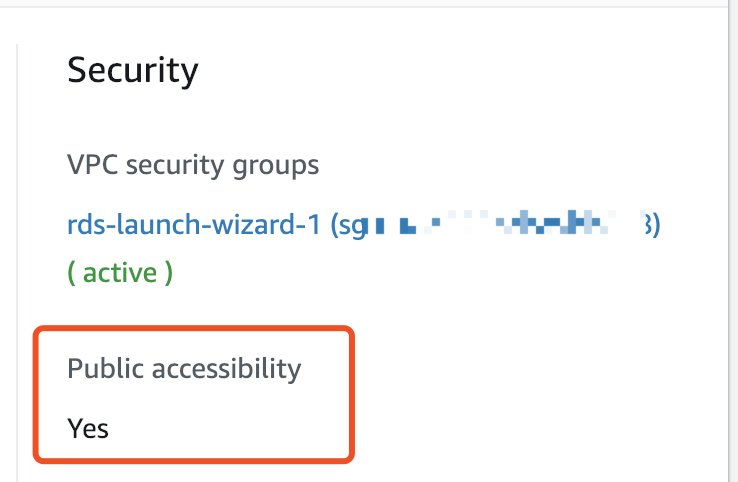Click the word "active" in the green status
Image resolution: width=738 pixels, height=482 pixels.
tap(120, 272)
